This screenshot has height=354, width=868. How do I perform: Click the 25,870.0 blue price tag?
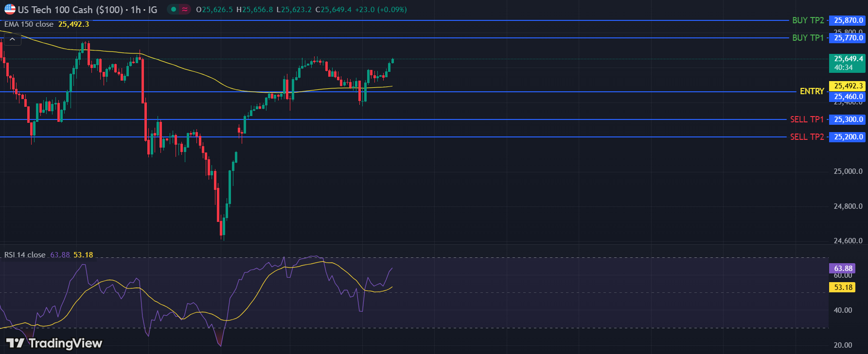(848, 20)
